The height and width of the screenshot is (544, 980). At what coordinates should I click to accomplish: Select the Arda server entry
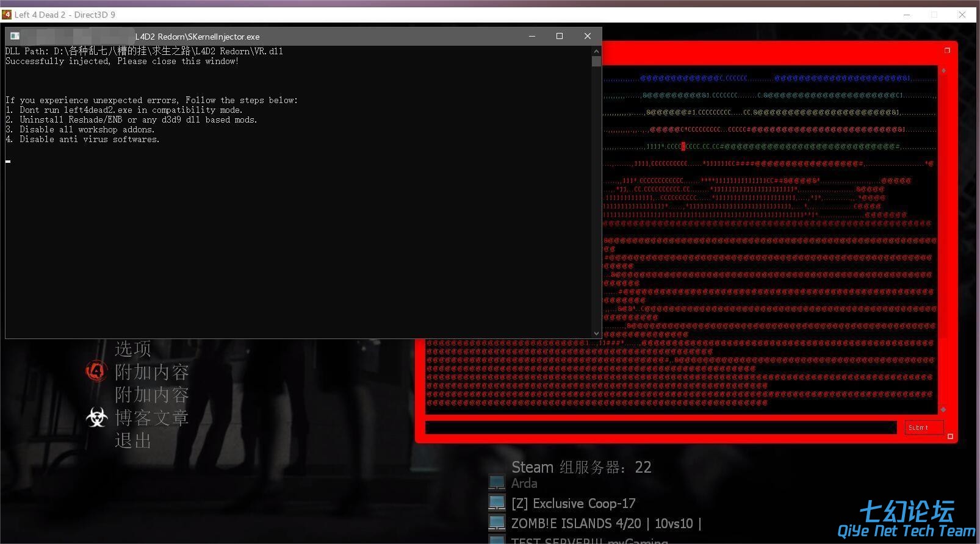524,484
